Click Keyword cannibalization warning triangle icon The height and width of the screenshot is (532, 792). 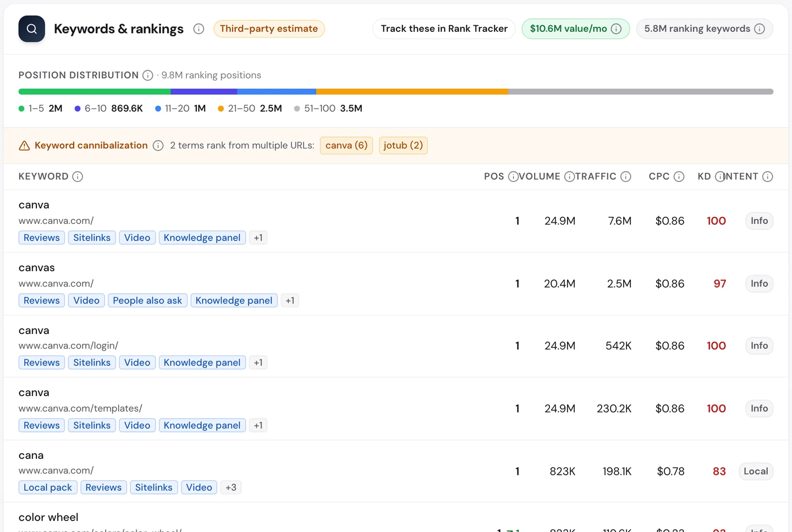coord(24,146)
